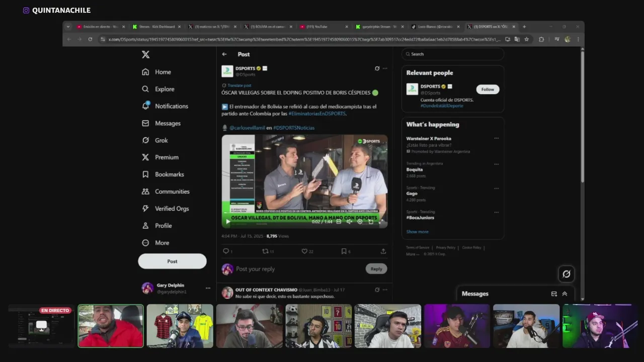This screenshot has width=644, height=362.
Task: Switch to the Kick Dashboard browser tab
Action: coord(157,27)
